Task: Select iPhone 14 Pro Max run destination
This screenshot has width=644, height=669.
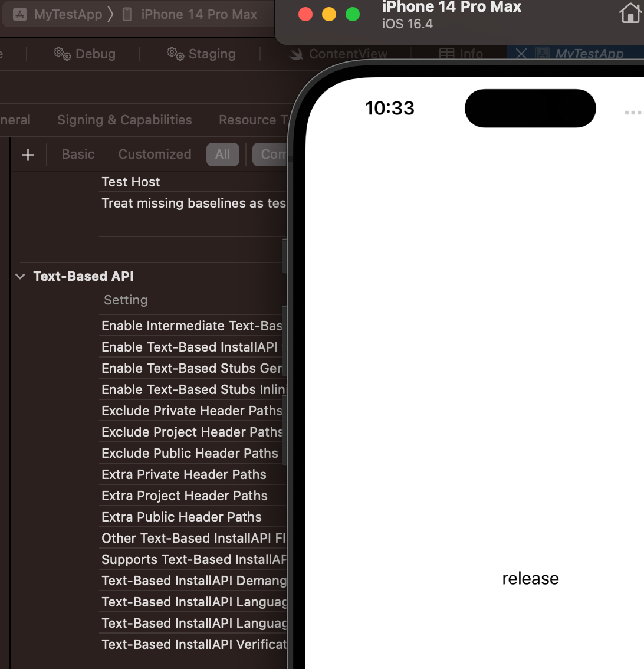Action: coord(199,15)
